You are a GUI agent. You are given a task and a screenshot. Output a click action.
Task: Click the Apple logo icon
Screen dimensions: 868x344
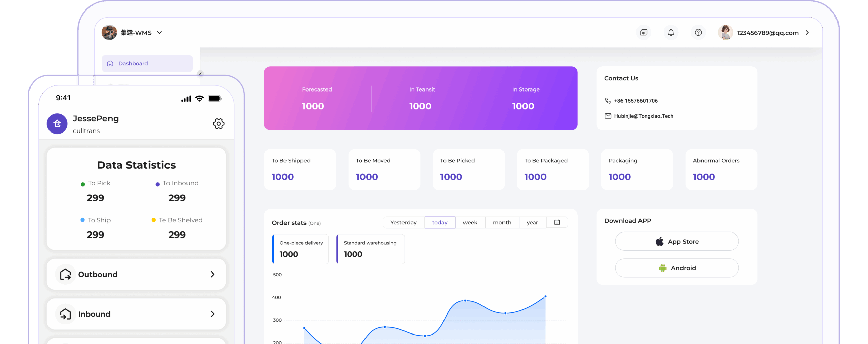coord(659,241)
